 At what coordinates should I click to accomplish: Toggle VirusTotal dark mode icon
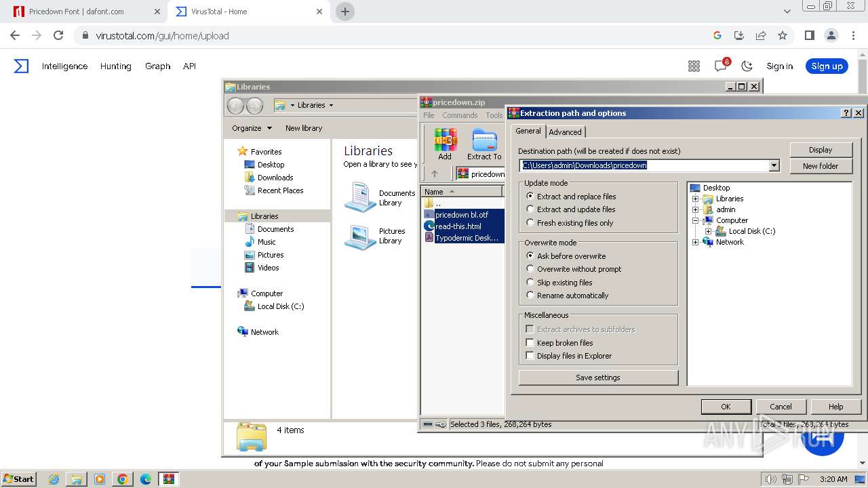[x=747, y=66]
